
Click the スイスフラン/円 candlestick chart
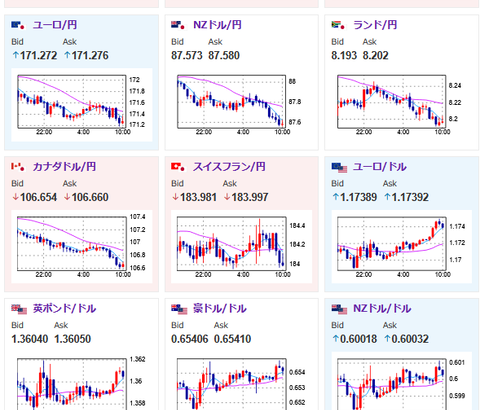(241, 247)
